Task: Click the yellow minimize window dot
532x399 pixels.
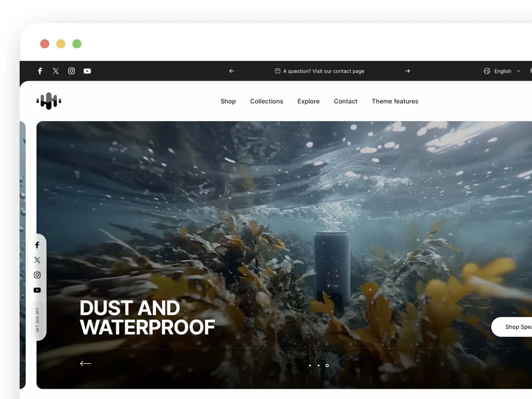Action: [61, 44]
